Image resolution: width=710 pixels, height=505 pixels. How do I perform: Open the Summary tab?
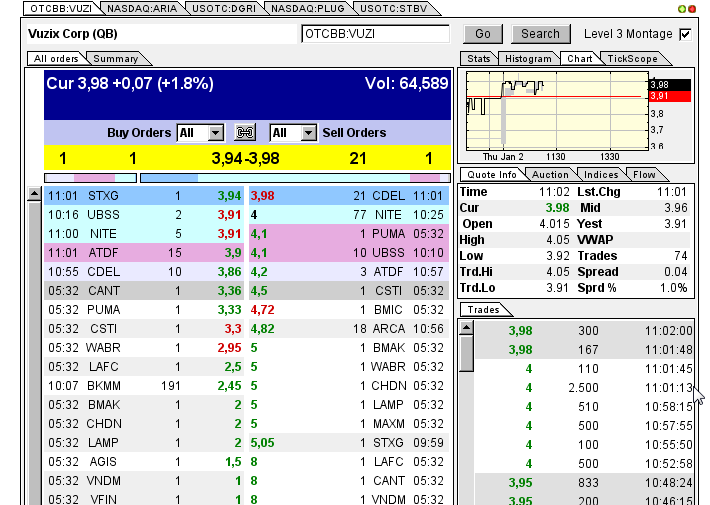pos(116,58)
